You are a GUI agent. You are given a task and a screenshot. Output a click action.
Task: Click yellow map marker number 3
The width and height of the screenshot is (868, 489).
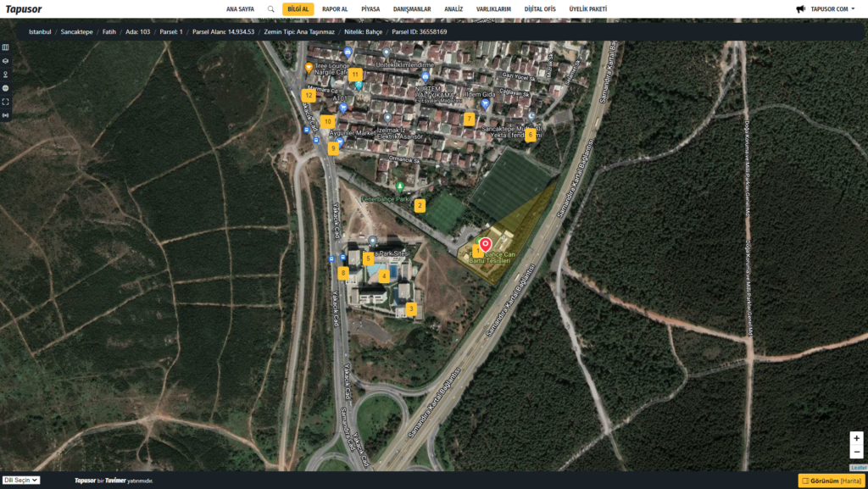pyautogui.click(x=411, y=309)
